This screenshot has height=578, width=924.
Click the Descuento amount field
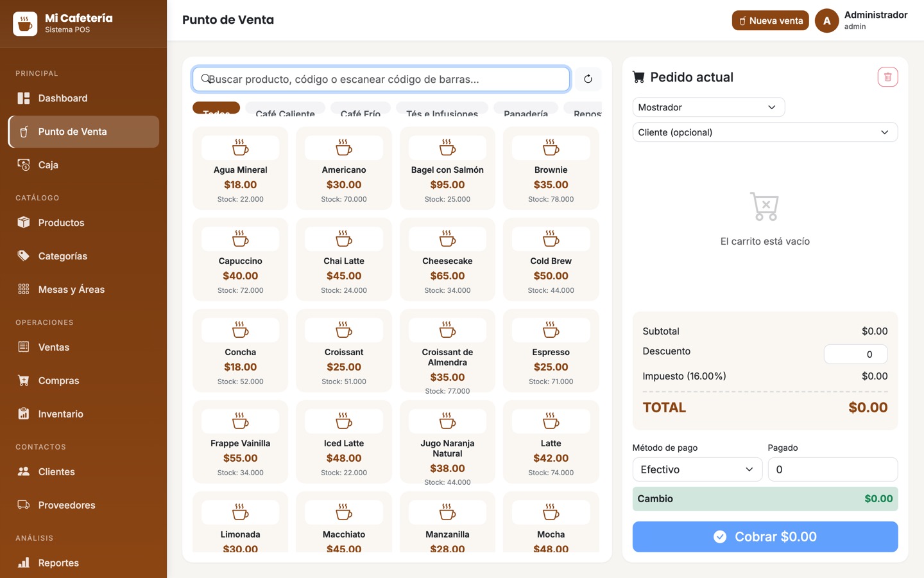(855, 355)
